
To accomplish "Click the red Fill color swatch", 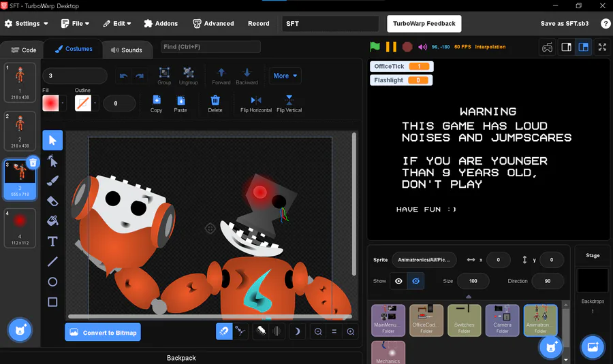I will pos(51,103).
